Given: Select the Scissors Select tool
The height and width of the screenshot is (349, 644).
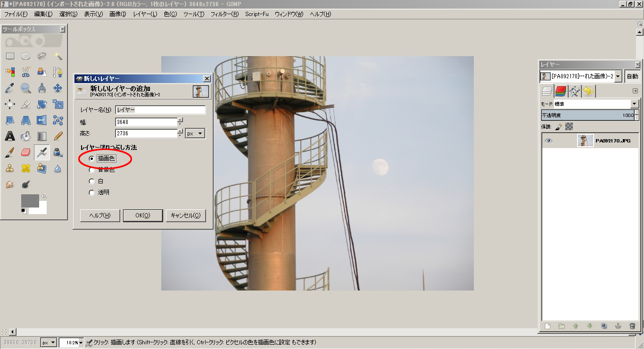Looking at the screenshot, I should tap(26, 72).
